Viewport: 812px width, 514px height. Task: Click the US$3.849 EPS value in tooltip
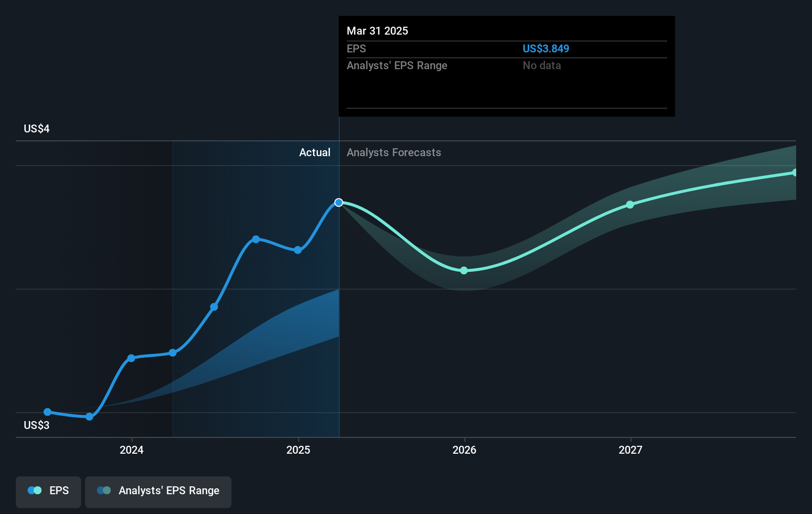pos(546,48)
